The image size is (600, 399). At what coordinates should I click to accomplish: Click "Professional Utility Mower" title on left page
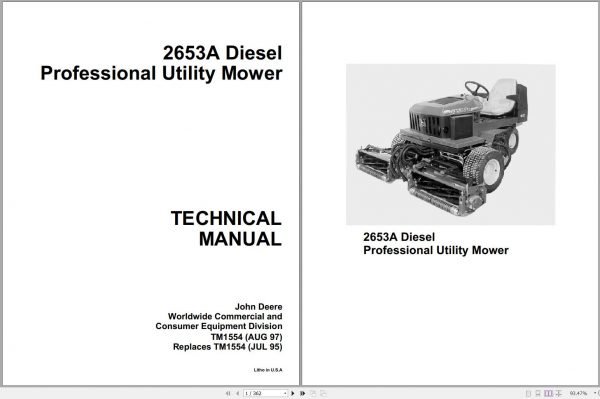click(x=161, y=73)
